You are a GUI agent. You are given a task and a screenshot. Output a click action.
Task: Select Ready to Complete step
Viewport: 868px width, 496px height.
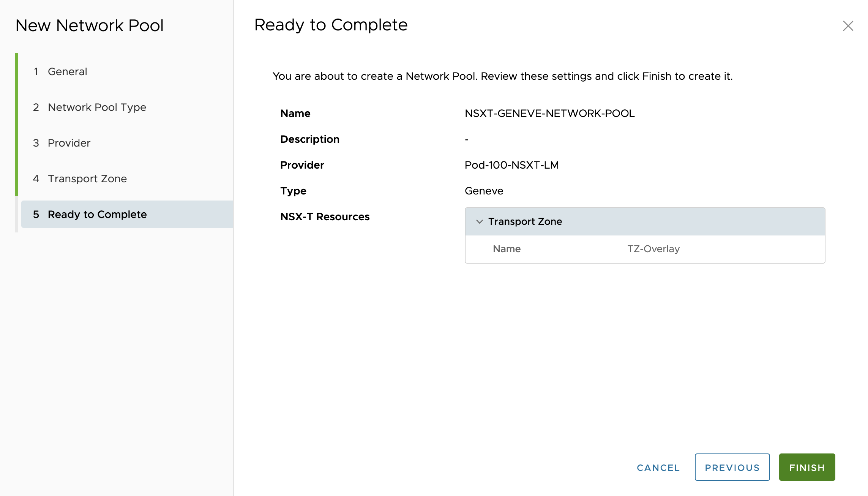(97, 214)
